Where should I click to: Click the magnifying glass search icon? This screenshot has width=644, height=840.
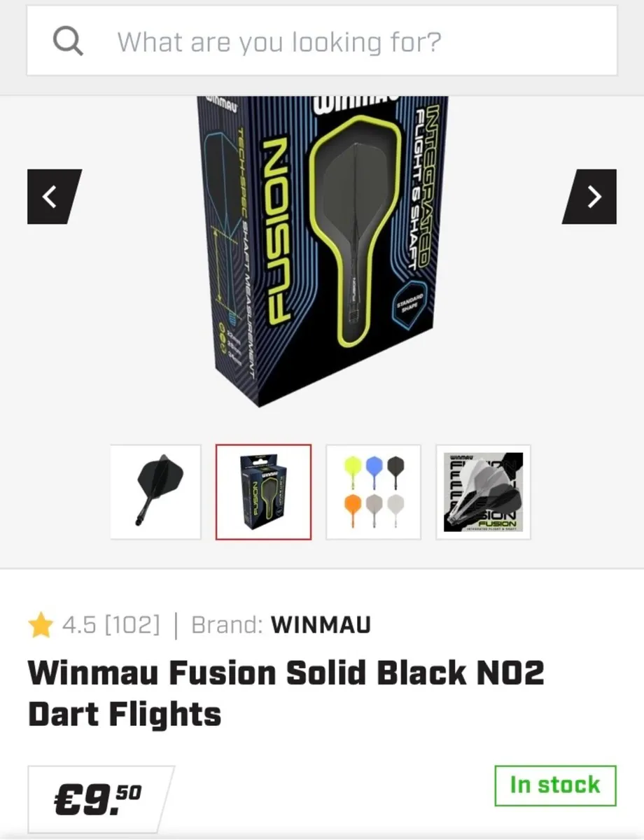[68, 41]
